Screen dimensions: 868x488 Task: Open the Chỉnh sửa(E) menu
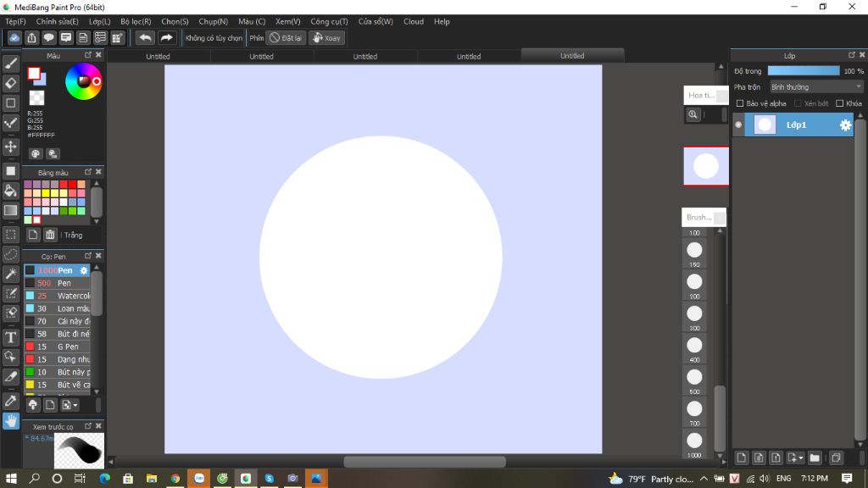click(x=57, y=21)
